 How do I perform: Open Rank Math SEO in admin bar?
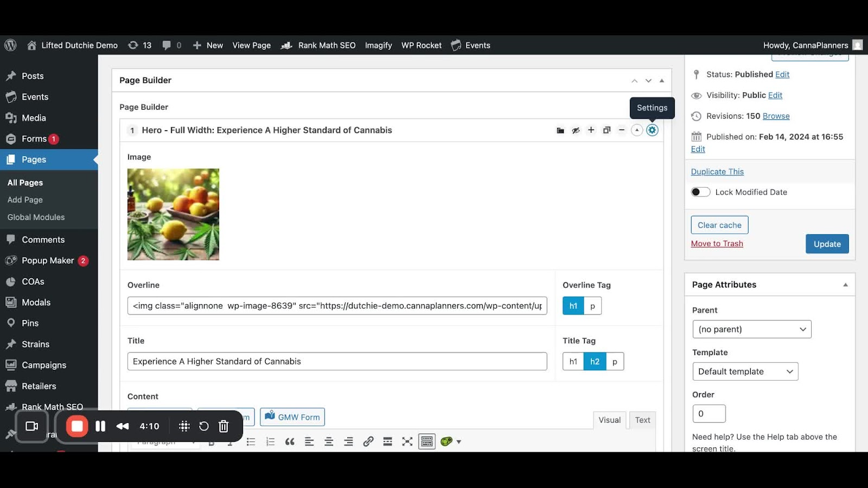click(x=318, y=45)
